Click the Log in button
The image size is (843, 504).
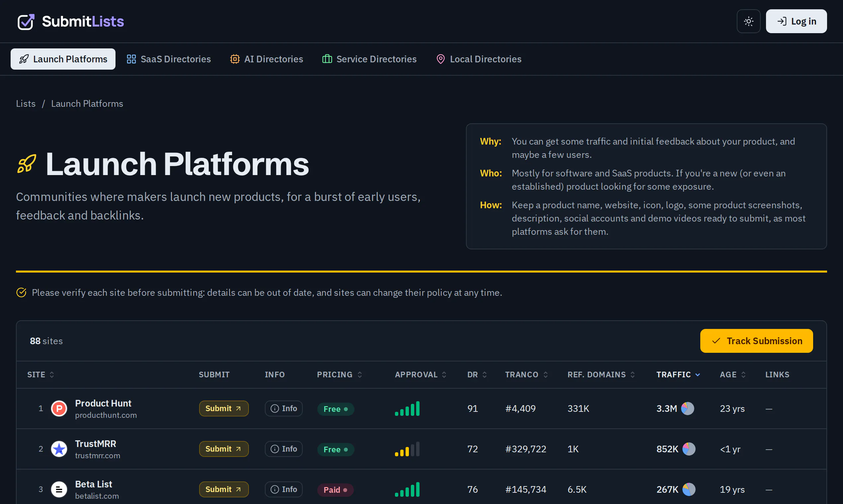point(796,22)
